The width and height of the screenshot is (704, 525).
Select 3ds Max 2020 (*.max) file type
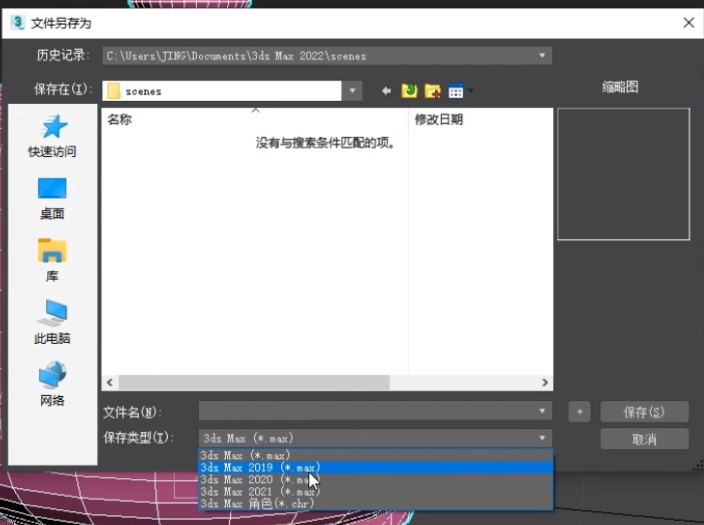tap(375, 480)
